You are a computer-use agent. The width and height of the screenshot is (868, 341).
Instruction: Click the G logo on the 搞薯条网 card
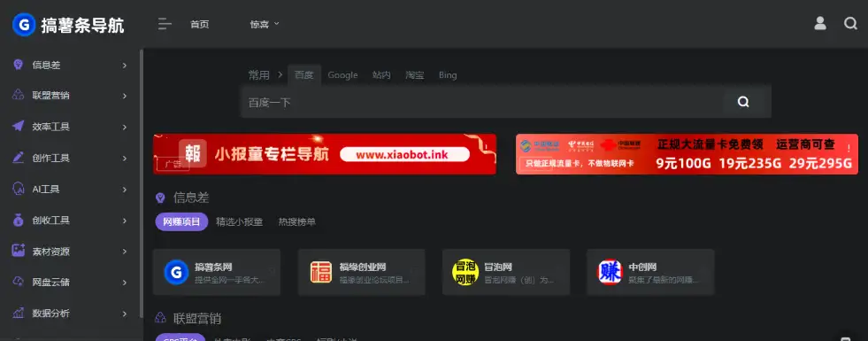click(177, 272)
